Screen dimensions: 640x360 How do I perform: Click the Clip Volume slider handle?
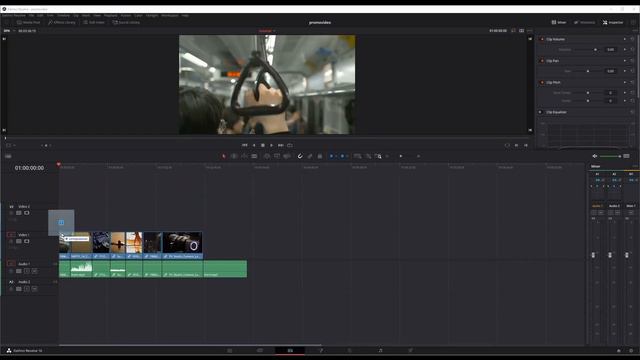coord(596,49)
